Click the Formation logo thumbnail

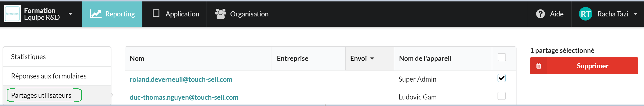tap(12, 14)
